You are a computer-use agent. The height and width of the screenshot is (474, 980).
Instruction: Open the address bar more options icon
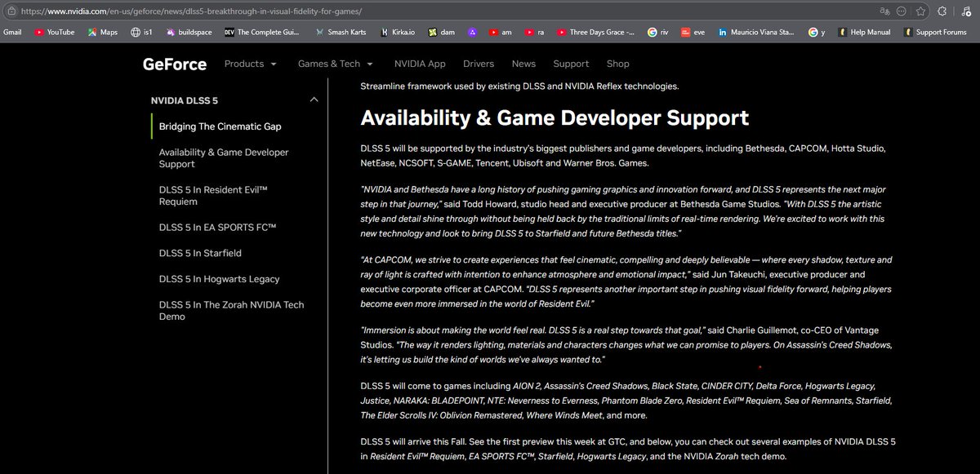pyautogui.click(x=902, y=12)
